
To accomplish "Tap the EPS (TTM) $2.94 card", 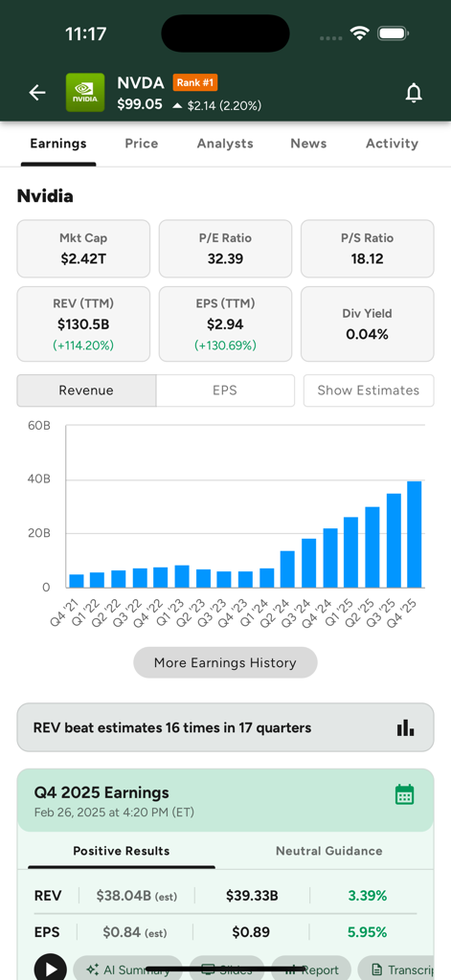I will [x=225, y=323].
